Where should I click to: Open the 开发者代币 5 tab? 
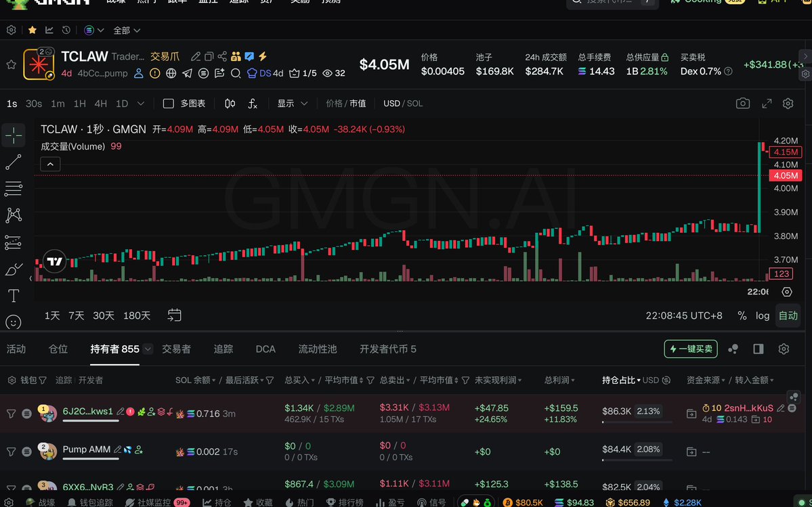388,349
